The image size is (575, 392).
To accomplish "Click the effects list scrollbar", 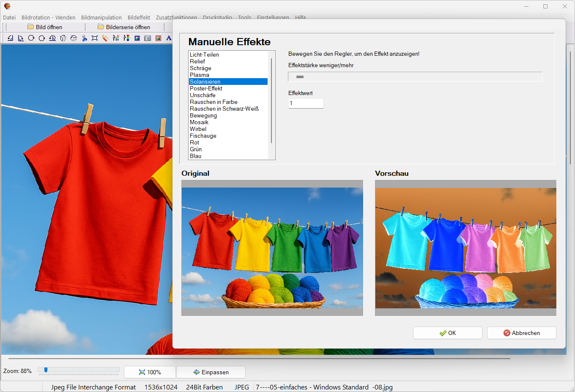I will pos(271,101).
